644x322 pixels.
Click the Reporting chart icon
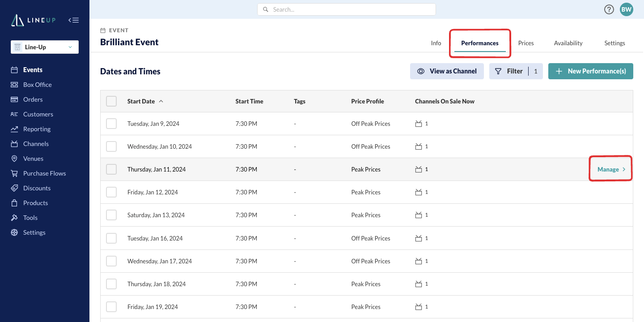14,129
